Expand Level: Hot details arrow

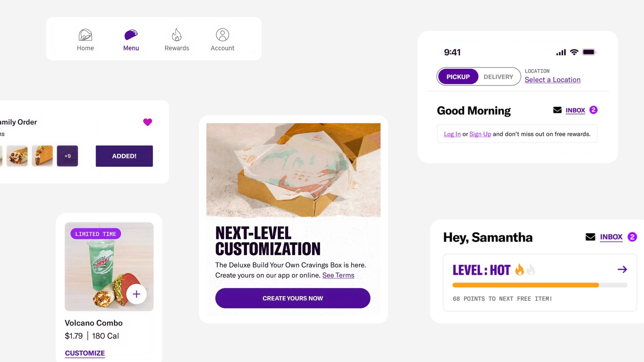pos(623,269)
